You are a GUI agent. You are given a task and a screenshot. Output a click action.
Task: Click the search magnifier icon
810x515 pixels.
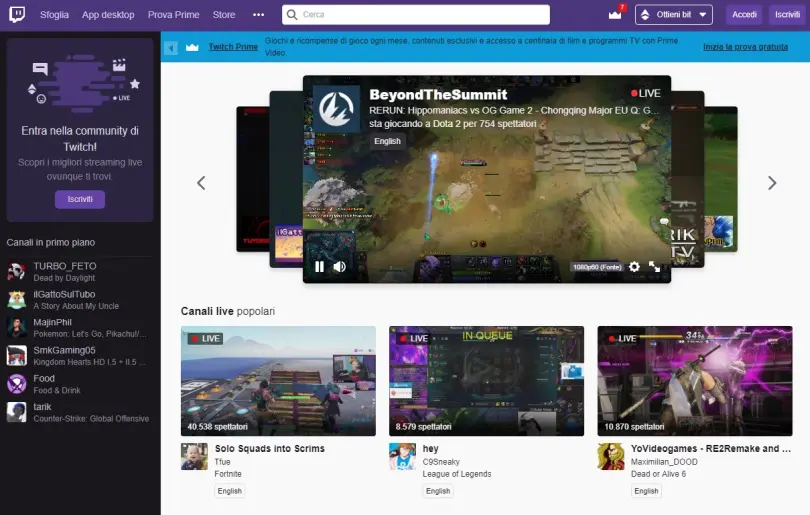click(x=292, y=14)
